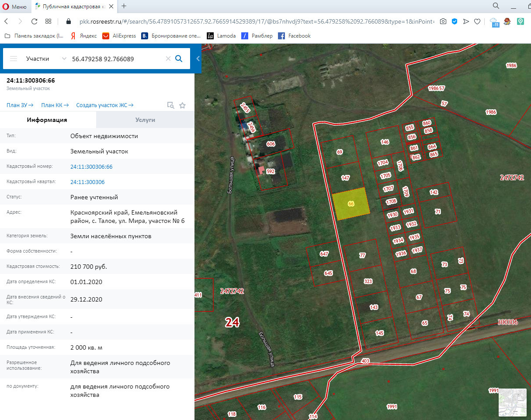
Task: Open cadastral quarter 24:11:300306 link
Action: (x=87, y=182)
